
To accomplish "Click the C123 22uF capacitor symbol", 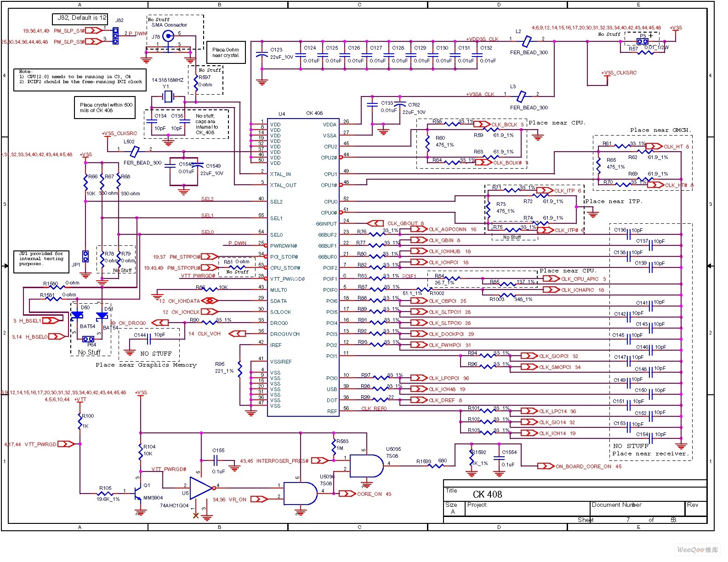I will click(x=262, y=55).
